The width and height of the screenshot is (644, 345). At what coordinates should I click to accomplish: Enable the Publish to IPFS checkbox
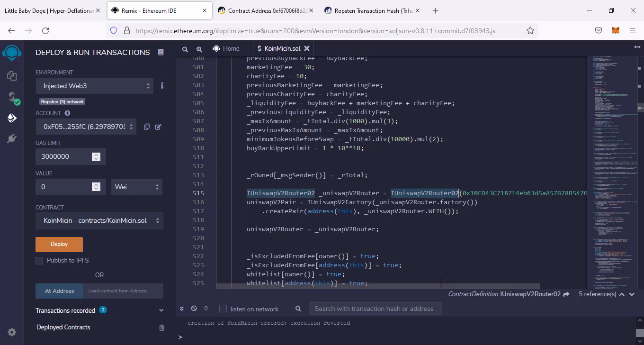[39, 260]
